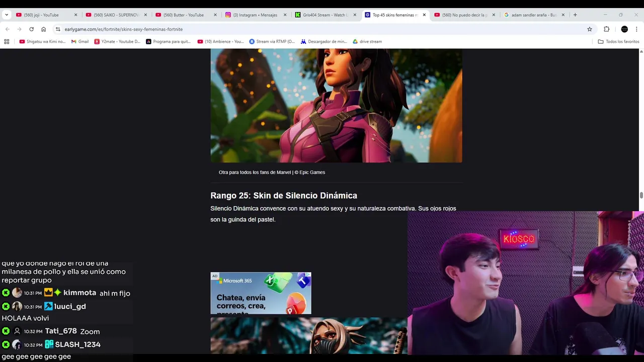Click the earlygame.com address bar URL
Screen dimensions: 644x362
(123, 29)
